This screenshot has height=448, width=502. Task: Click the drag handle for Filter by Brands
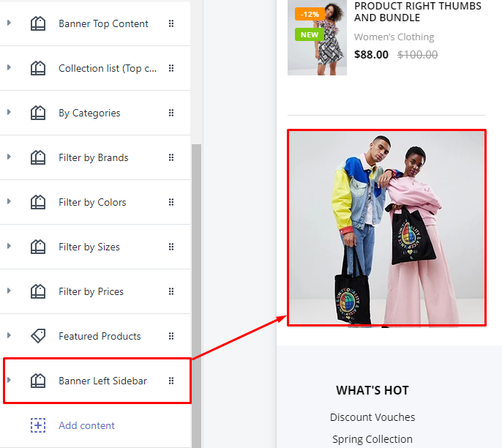point(171,157)
